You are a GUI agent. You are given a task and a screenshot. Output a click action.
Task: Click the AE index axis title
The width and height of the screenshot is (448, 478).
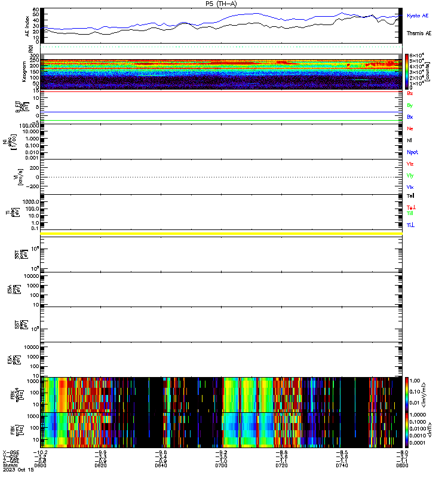[x=27, y=26]
